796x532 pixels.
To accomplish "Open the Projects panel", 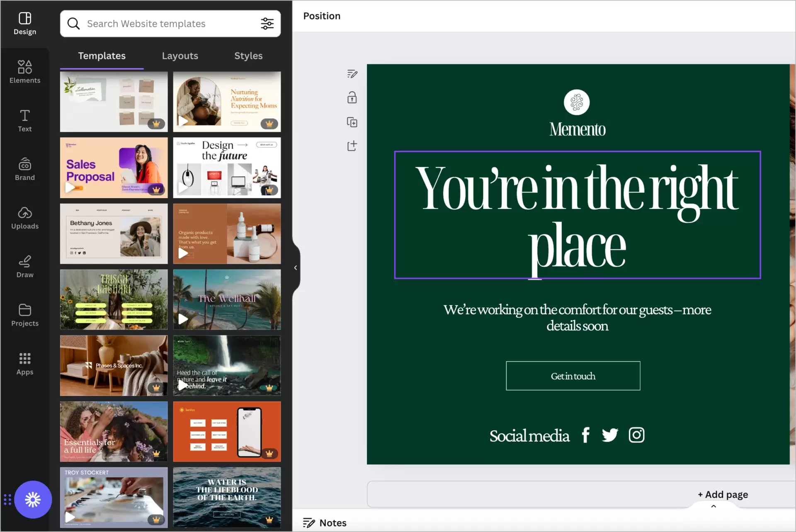I will (25, 314).
